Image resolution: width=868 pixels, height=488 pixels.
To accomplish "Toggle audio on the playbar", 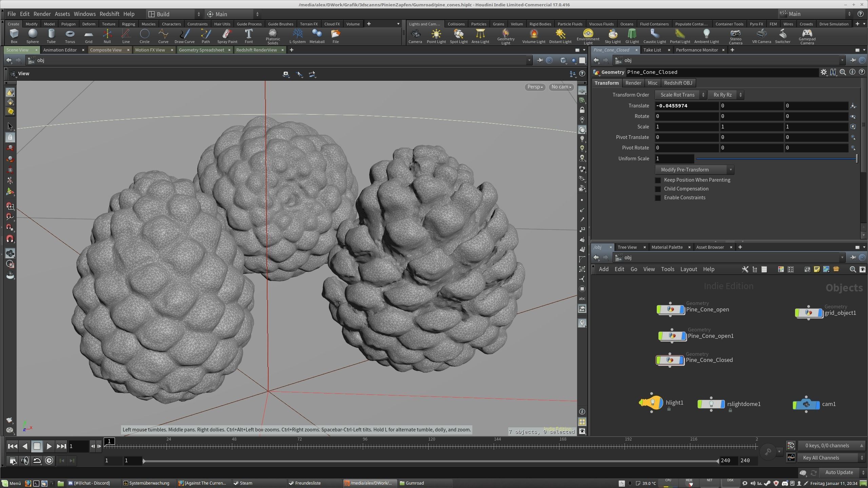I will click(25, 461).
